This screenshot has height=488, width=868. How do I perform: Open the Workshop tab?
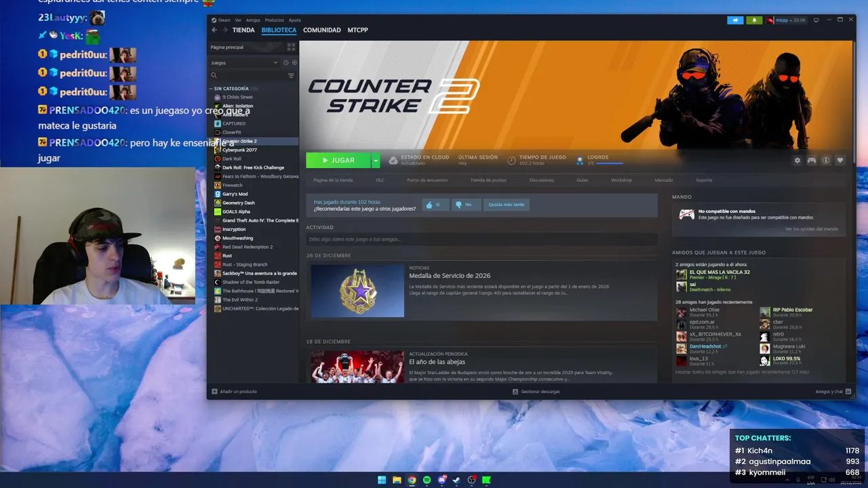click(621, 180)
